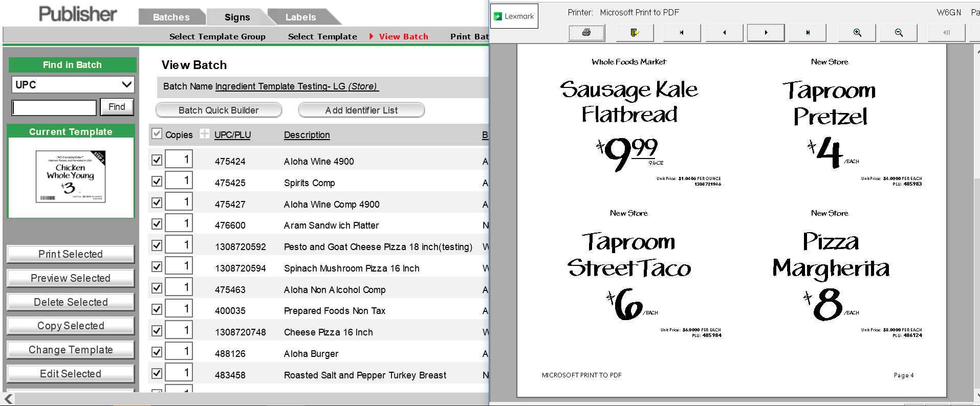
Task: Click UPC 400035 cell
Action: click(x=230, y=311)
